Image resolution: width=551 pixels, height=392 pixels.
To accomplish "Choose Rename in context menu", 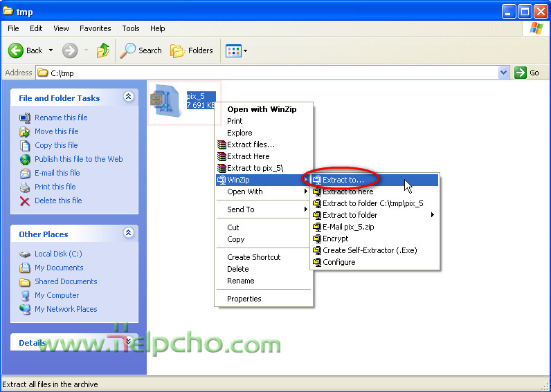I will click(x=264, y=281).
